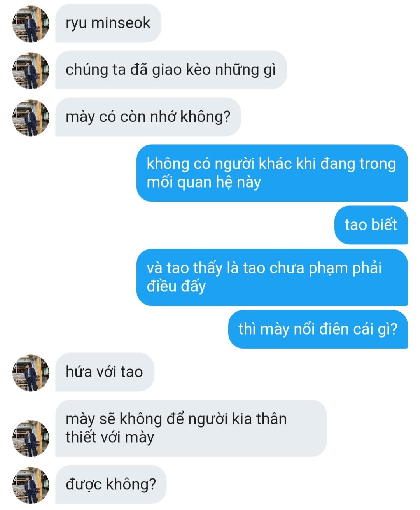Select the gray "hứa với tao" bubble

coord(105,372)
